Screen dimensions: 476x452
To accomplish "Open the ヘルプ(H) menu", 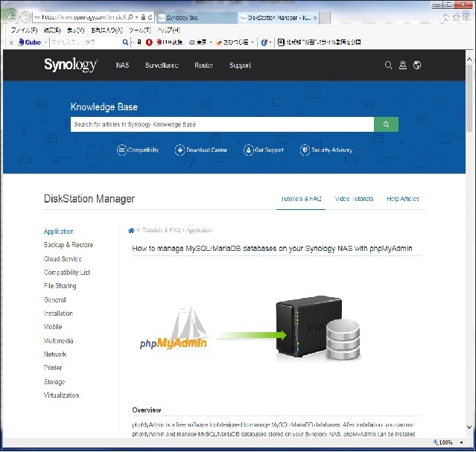I will [169, 30].
